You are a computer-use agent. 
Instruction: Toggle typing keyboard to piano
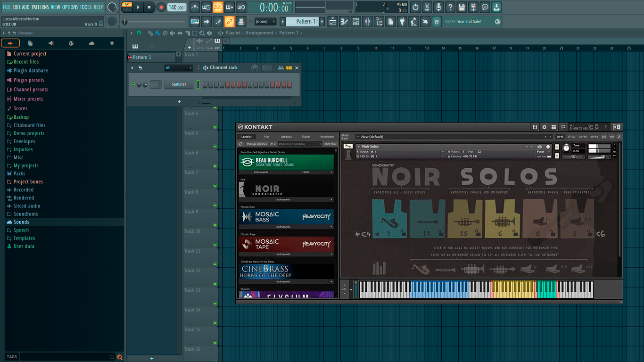tap(195, 22)
